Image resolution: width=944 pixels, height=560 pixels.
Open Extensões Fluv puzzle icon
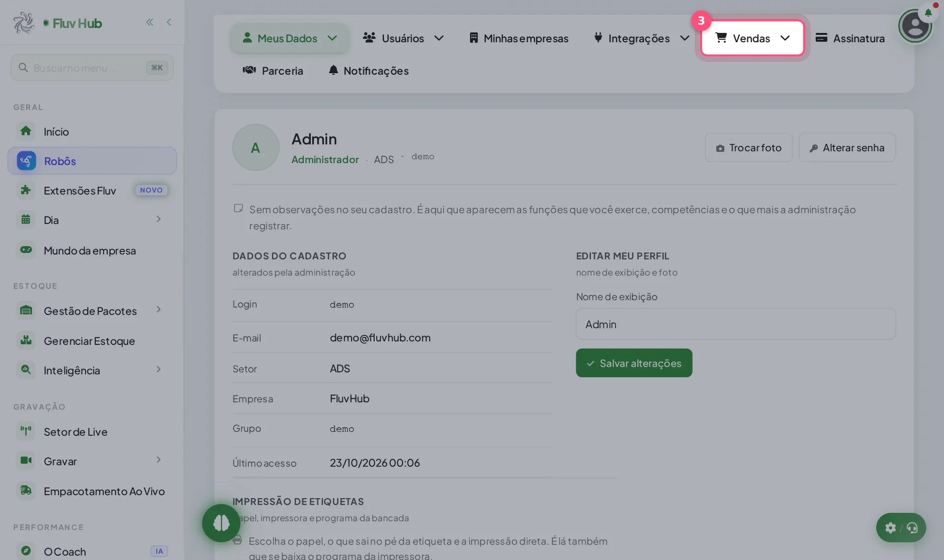(x=26, y=190)
